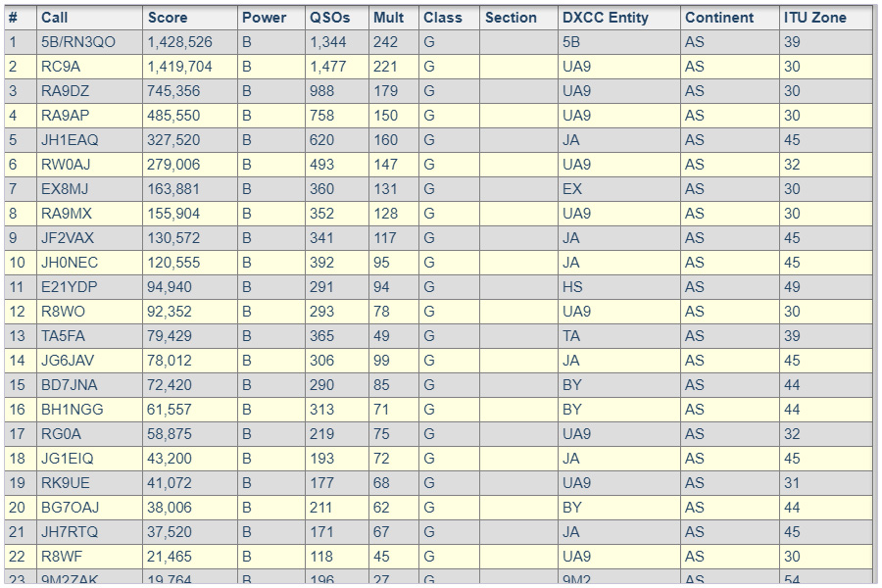Click callsign RC9A in row 2
This screenshot has width=882, height=588.
[61, 67]
